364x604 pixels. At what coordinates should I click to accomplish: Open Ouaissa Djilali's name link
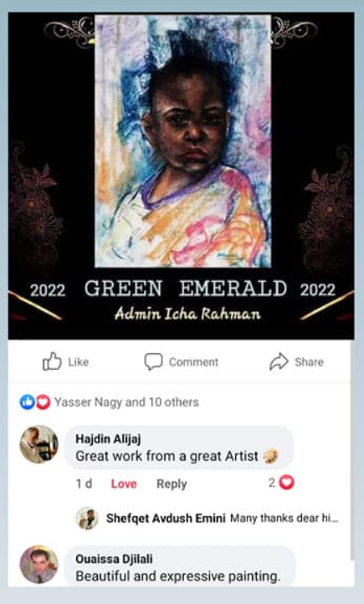pos(114,559)
